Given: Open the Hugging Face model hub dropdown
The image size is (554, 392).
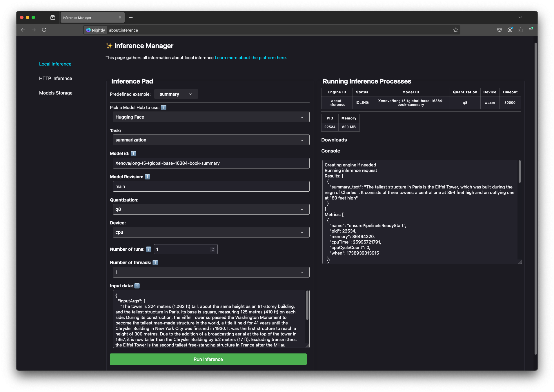Looking at the screenshot, I should tap(211, 117).
